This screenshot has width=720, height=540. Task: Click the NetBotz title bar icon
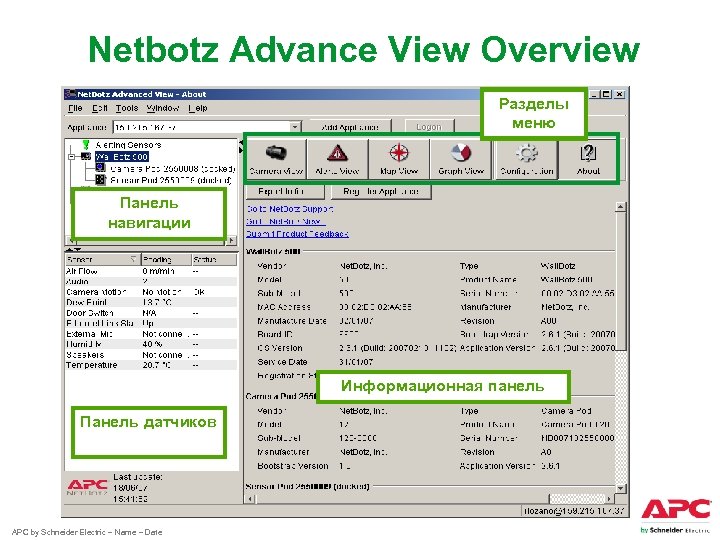coord(70,94)
